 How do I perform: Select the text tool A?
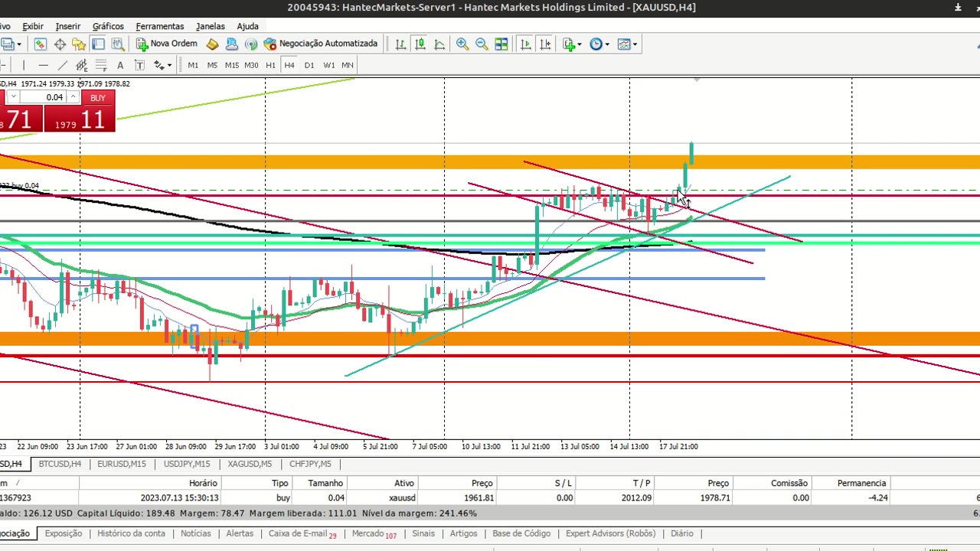(120, 65)
